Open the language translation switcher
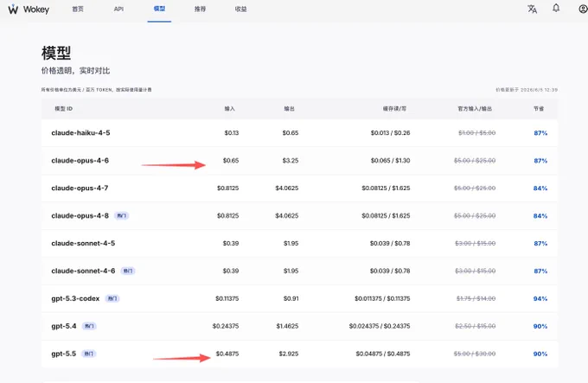 click(x=532, y=9)
